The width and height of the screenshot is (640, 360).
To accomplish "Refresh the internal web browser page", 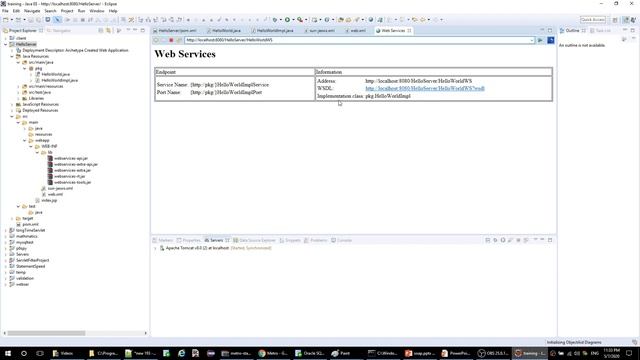I will click(179, 40).
